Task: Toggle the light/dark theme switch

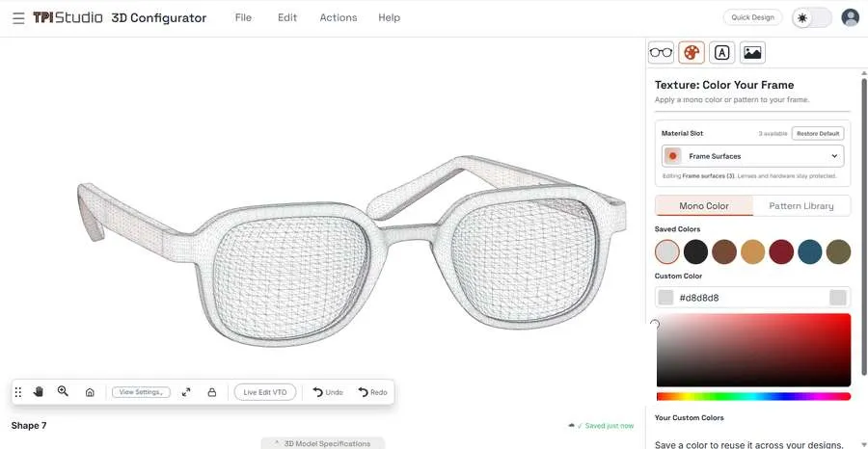Action: point(811,17)
